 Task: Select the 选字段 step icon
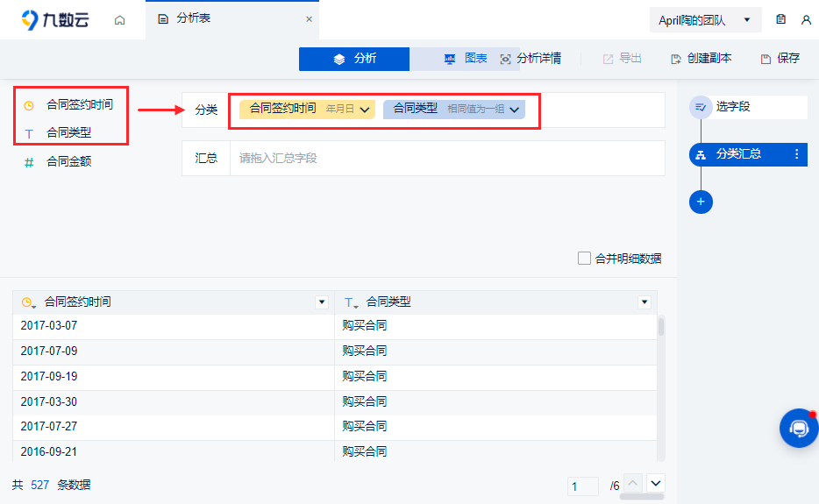[701, 107]
